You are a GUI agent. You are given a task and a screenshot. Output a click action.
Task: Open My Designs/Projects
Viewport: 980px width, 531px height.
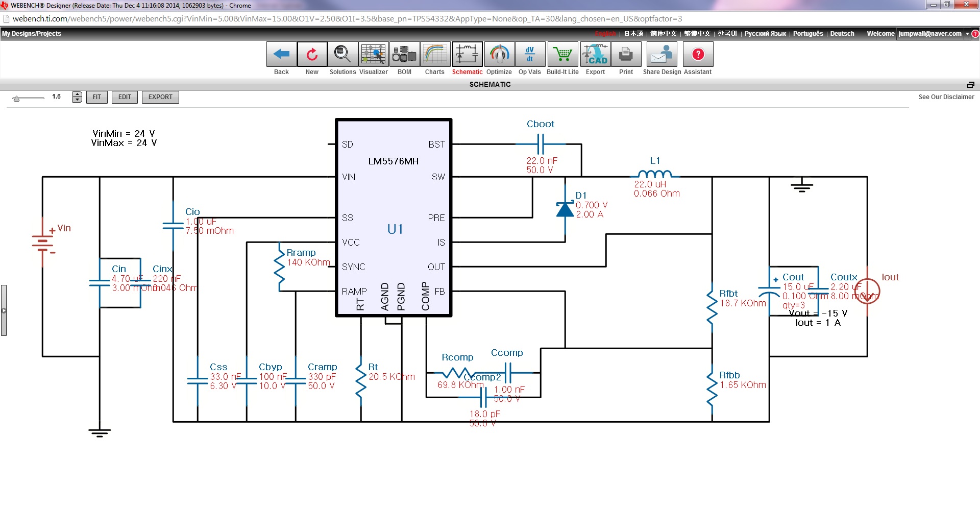[32, 34]
